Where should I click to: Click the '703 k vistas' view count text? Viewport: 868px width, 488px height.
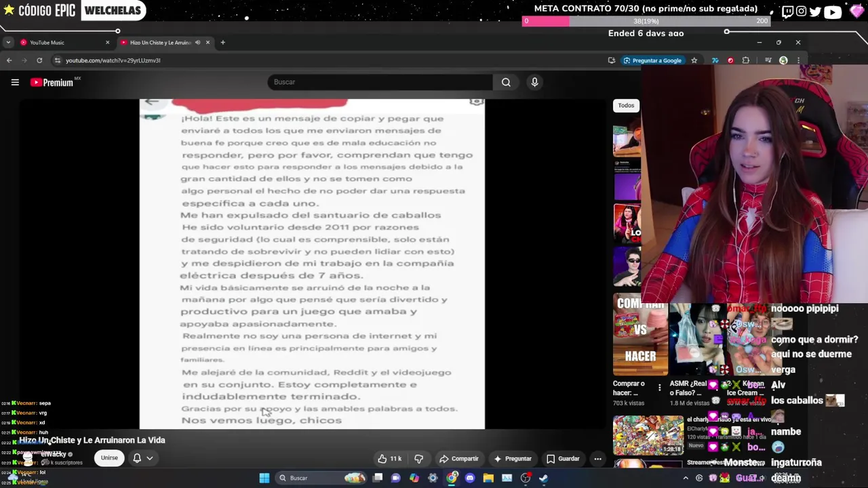[629, 403]
